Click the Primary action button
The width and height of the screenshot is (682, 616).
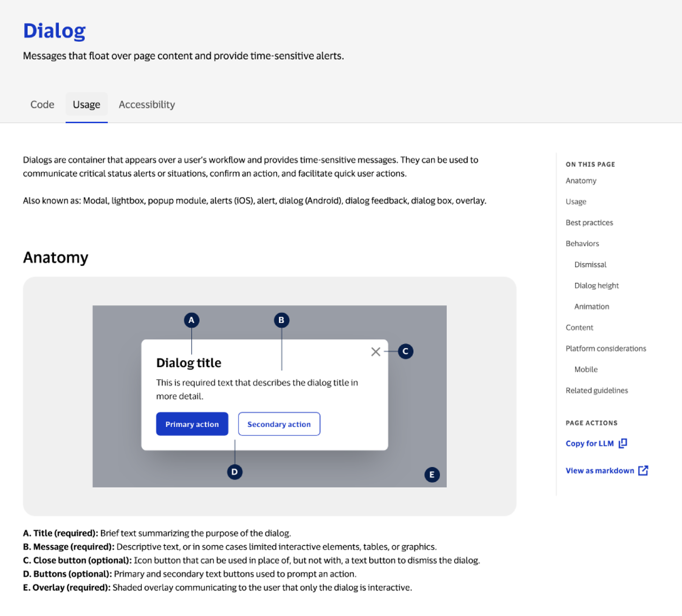coord(192,424)
